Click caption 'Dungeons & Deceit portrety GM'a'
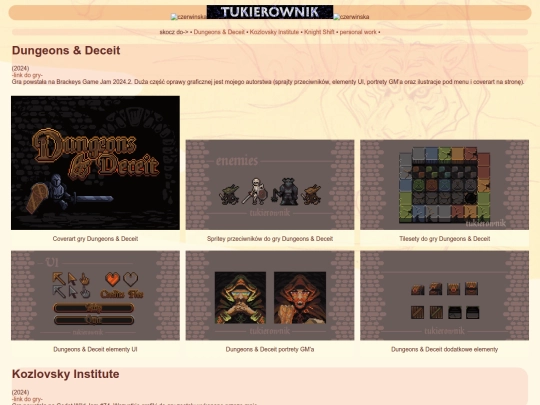 coord(270,349)
